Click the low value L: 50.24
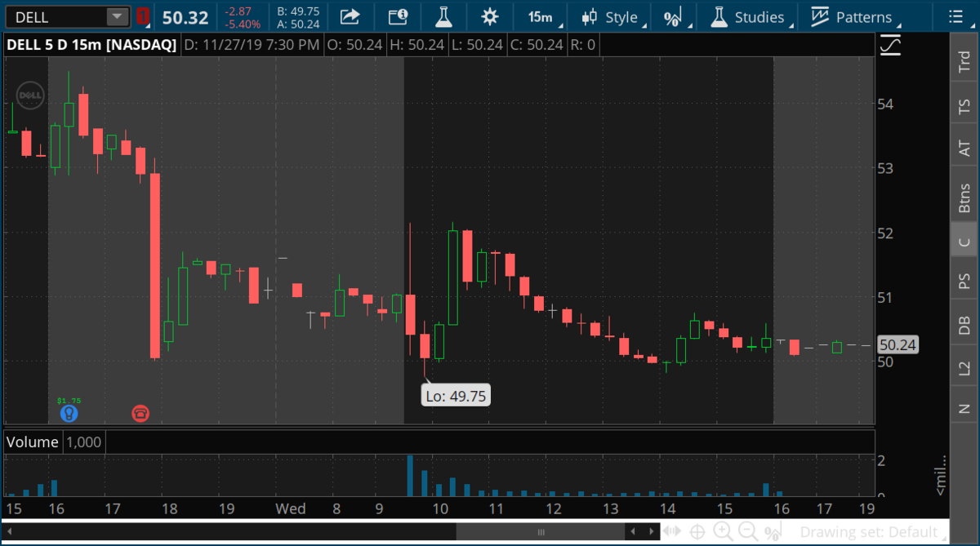The height and width of the screenshot is (546, 980). point(477,44)
